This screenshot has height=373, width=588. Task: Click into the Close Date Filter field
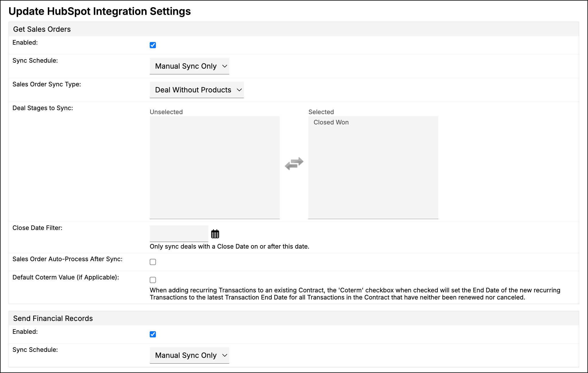(179, 233)
